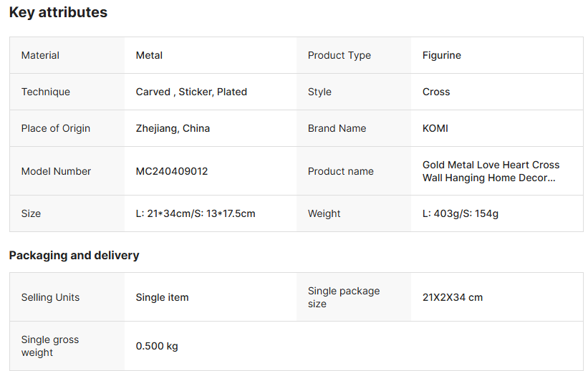Viewport: 588px width, 371px height.
Task: Click the Single gross weight label
Action: coord(50,346)
